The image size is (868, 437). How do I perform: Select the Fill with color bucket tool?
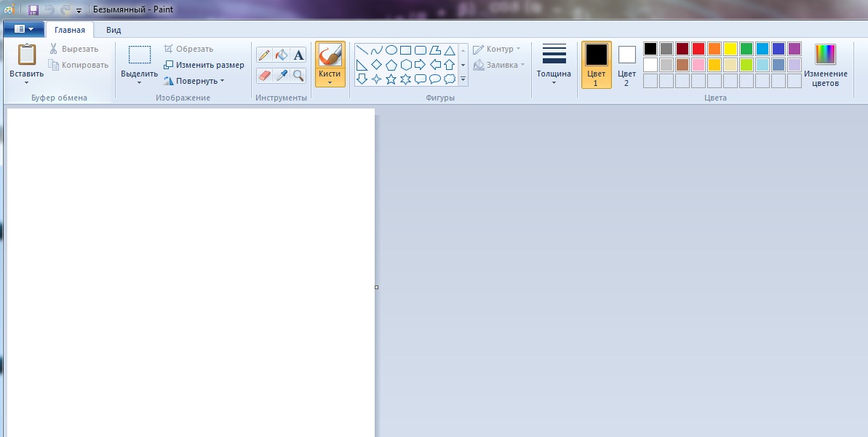pos(282,55)
